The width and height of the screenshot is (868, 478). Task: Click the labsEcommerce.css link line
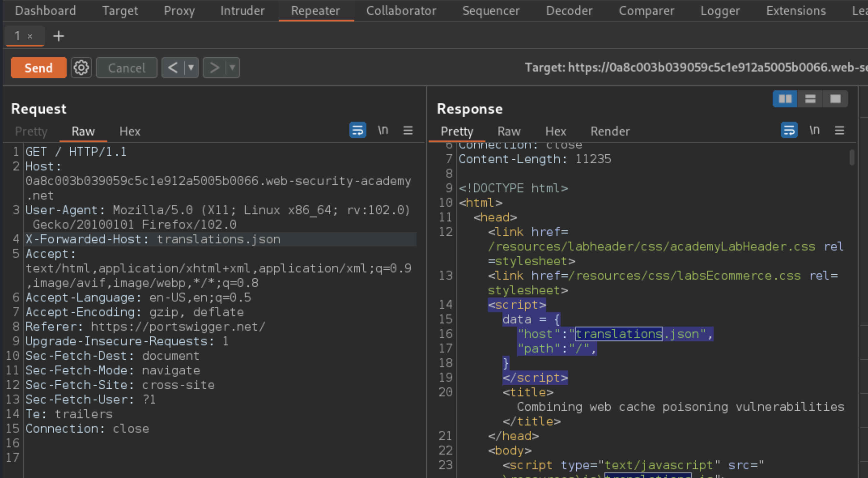point(663,283)
